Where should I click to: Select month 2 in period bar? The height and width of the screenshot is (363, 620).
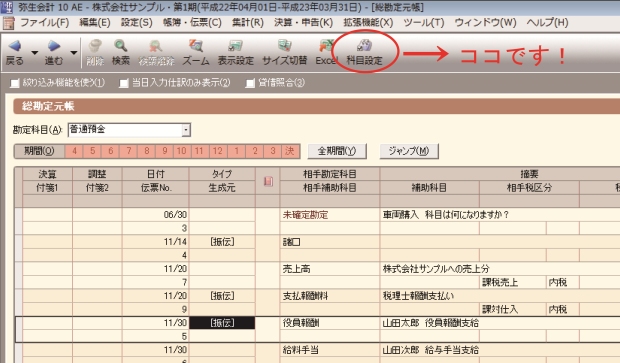(255, 151)
